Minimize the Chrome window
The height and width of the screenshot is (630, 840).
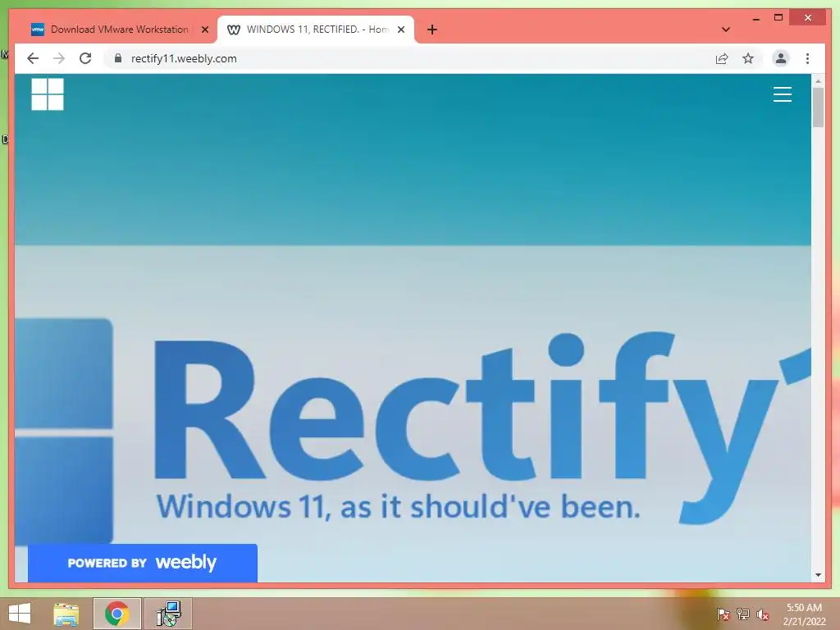pyautogui.click(x=756, y=18)
